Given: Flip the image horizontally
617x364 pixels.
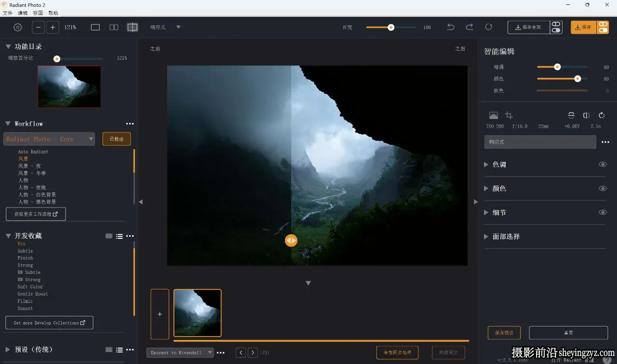Looking at the screenshot, I should 586,116.
